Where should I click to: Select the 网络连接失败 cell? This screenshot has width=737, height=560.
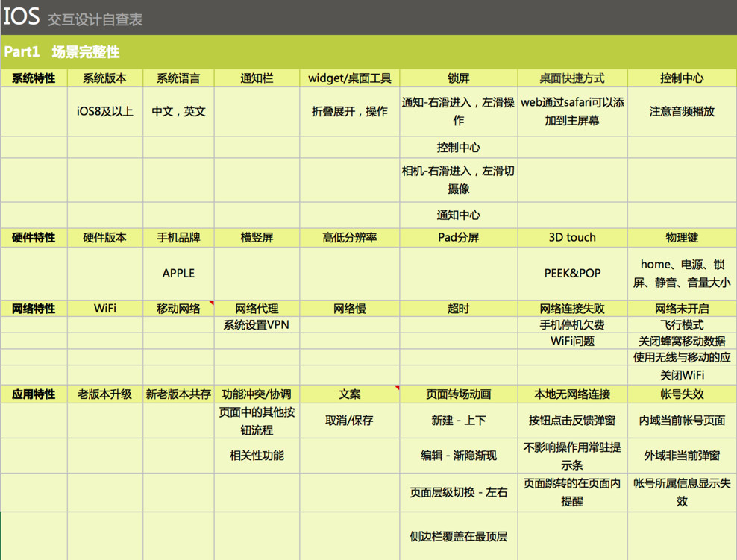click(x=572, y=309)
